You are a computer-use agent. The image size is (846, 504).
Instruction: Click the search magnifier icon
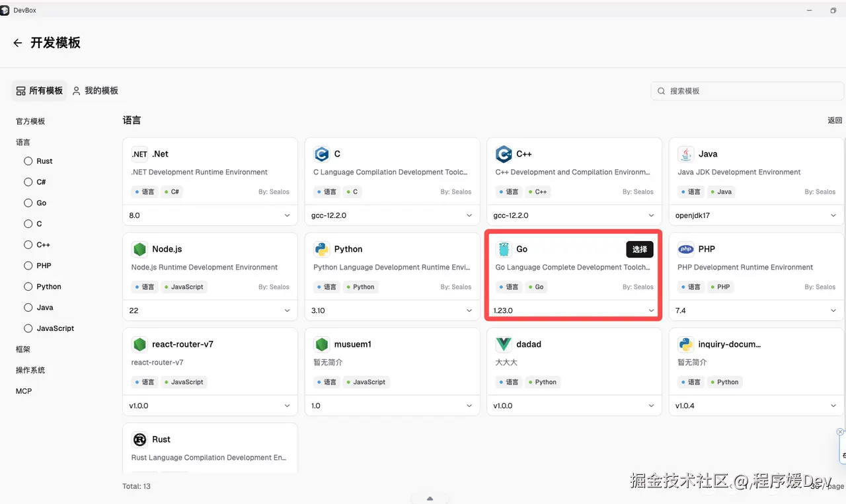(x=662, y=90)
